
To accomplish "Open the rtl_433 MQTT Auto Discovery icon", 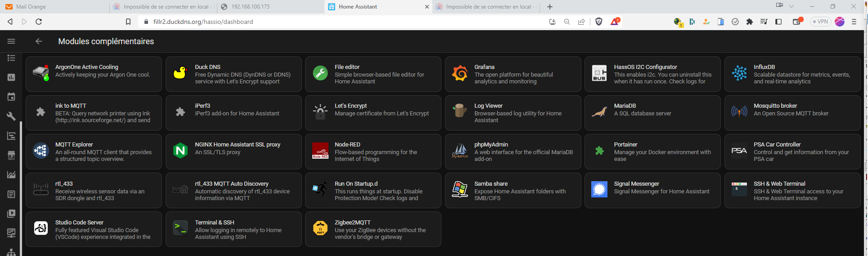I will tap(180, 189).
